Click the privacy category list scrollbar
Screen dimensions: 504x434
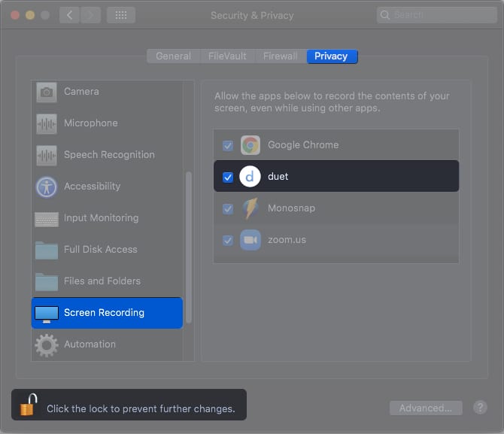tap(189, 247)
